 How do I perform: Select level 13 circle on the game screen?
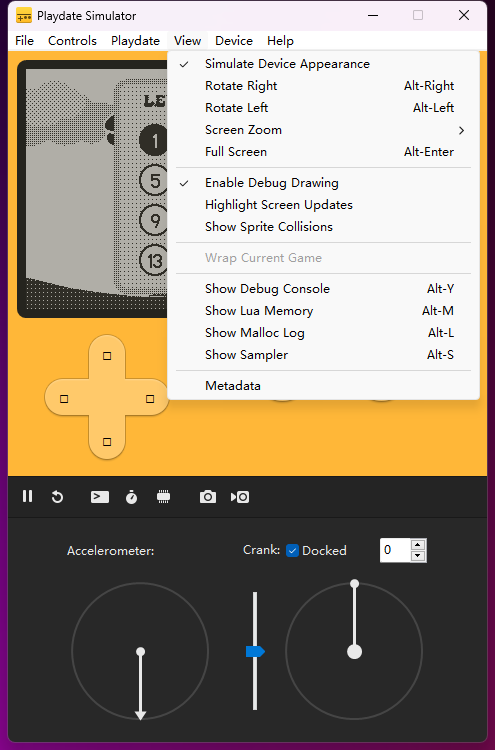pos(154,261)
